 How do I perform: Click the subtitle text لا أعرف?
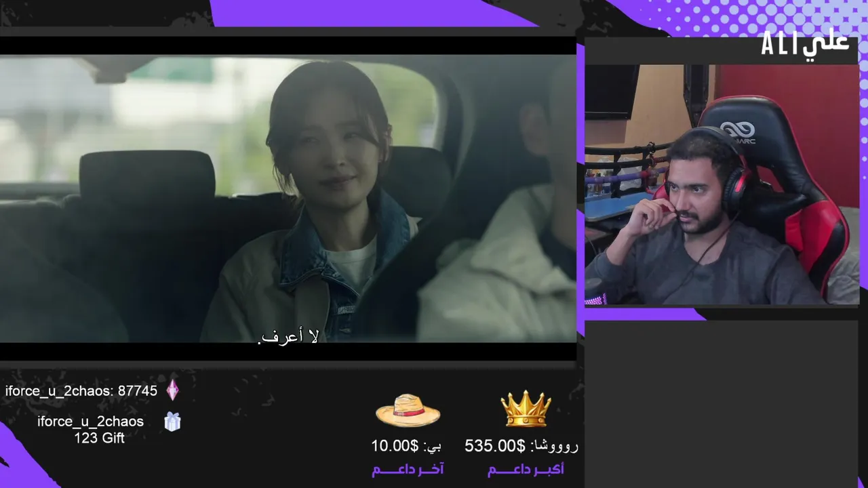(x=288, y=337)
